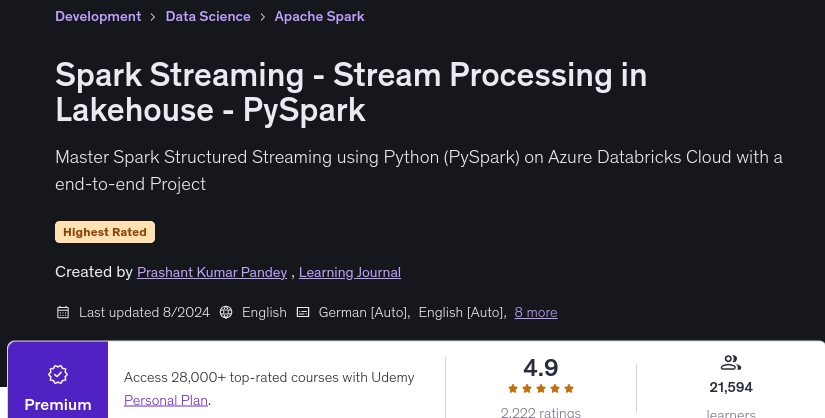Click the 21,594 learners count

click(x=731, y=387)
